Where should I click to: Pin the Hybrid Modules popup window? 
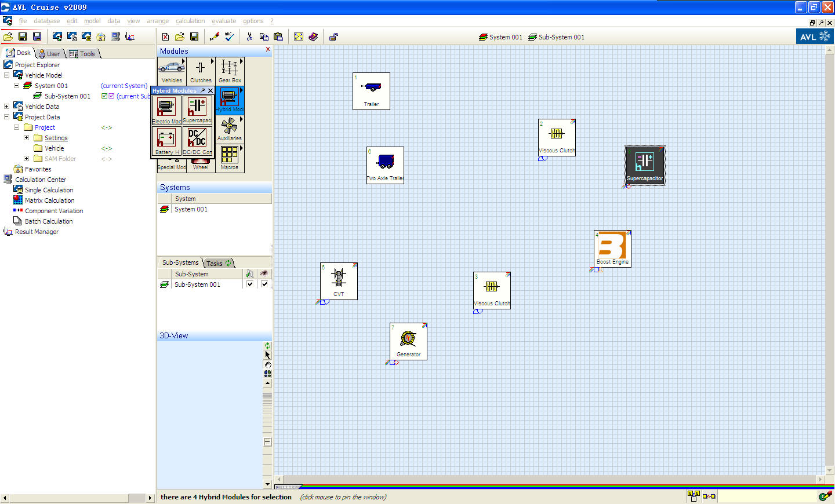202,91
